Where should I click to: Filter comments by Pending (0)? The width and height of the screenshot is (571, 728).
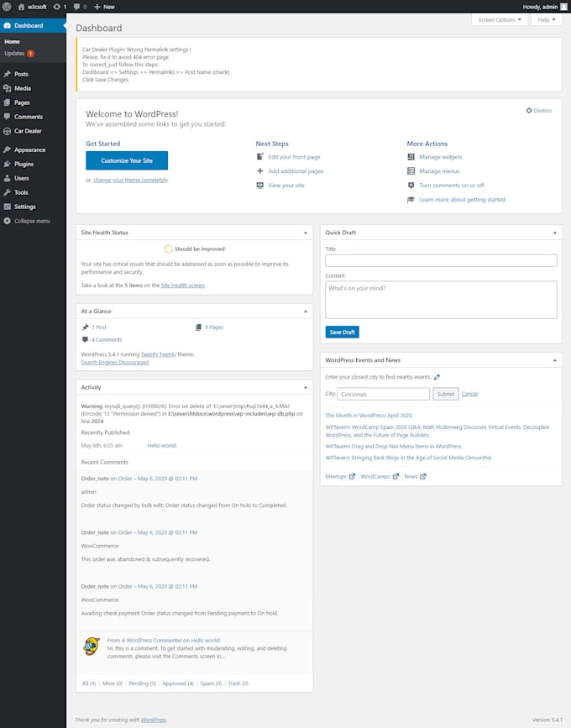143,683
